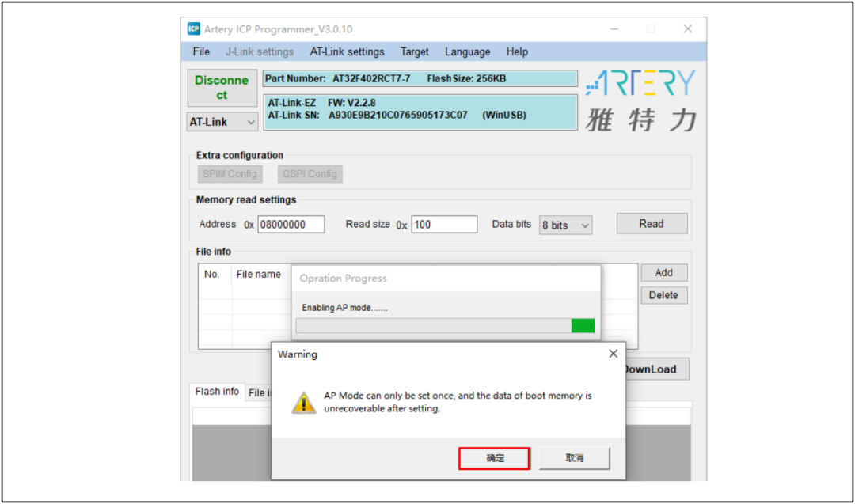Click the SPIM Config button

[230, 174]
